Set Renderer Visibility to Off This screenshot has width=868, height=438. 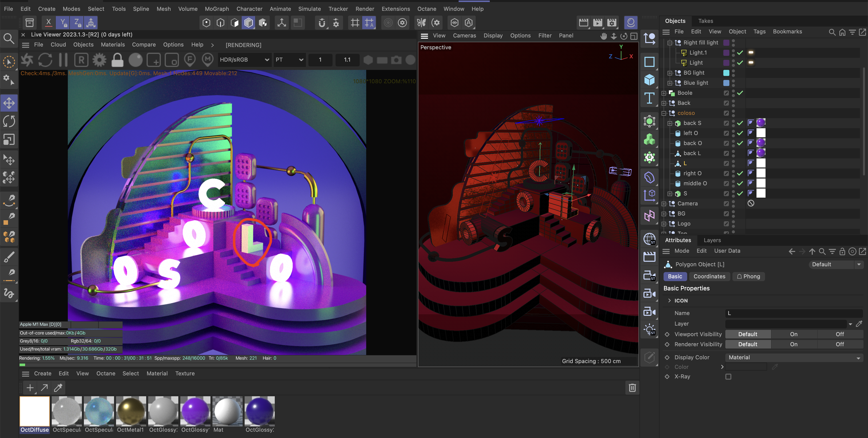[x=840, y=344]
